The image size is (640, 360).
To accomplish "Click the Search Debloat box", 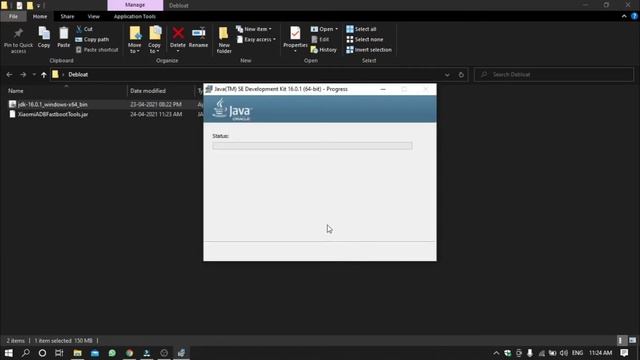I will [553, 75].
